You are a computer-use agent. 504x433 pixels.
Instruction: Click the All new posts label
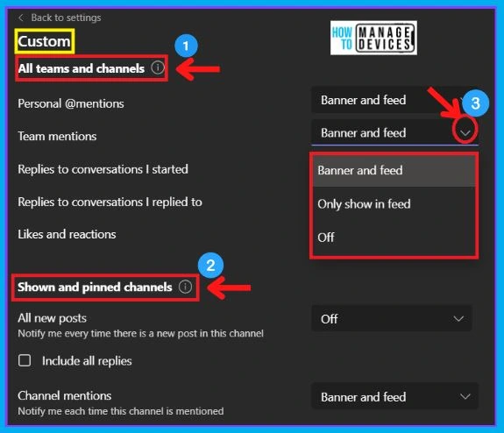click(x=52, y=318)
